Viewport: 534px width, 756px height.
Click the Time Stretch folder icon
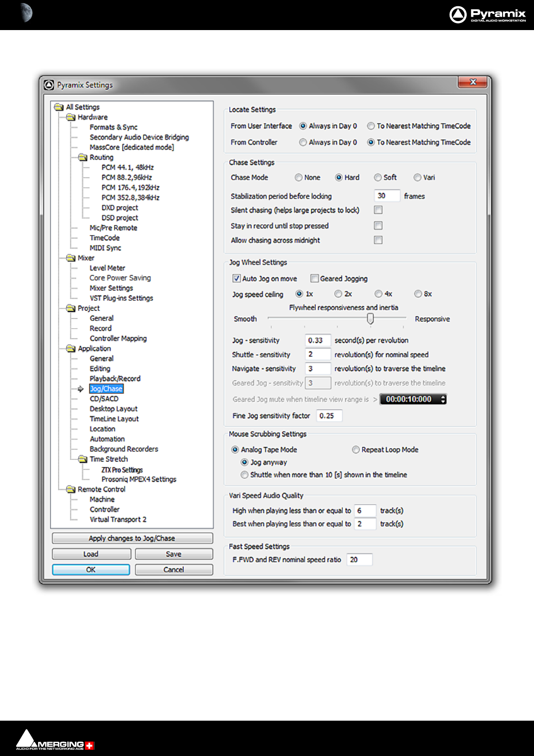pyautogui.click(x=83, y=459)
